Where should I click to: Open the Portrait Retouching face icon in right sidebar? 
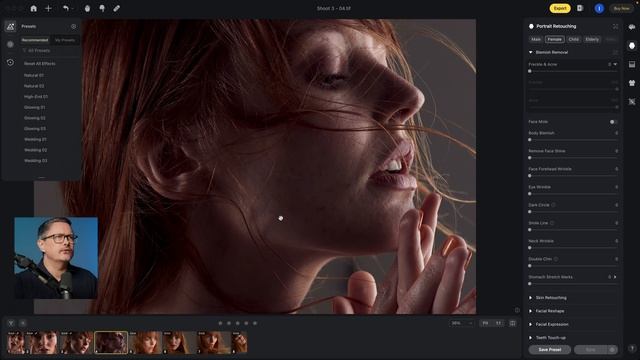coord(632,46)
